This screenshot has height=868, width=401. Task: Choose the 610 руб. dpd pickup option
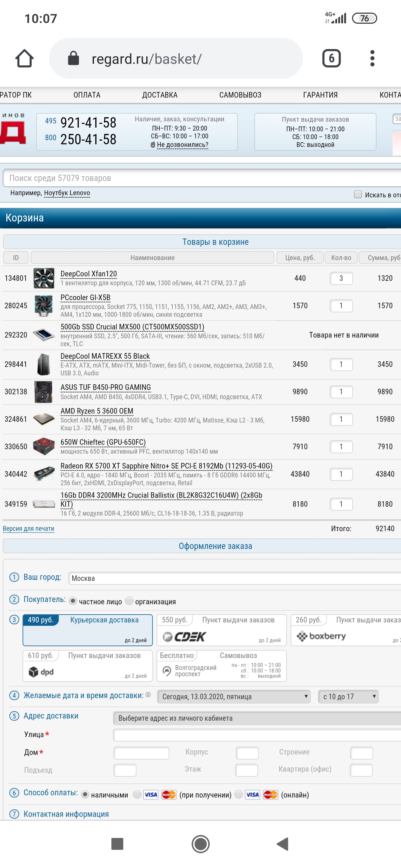coord(88,666)
